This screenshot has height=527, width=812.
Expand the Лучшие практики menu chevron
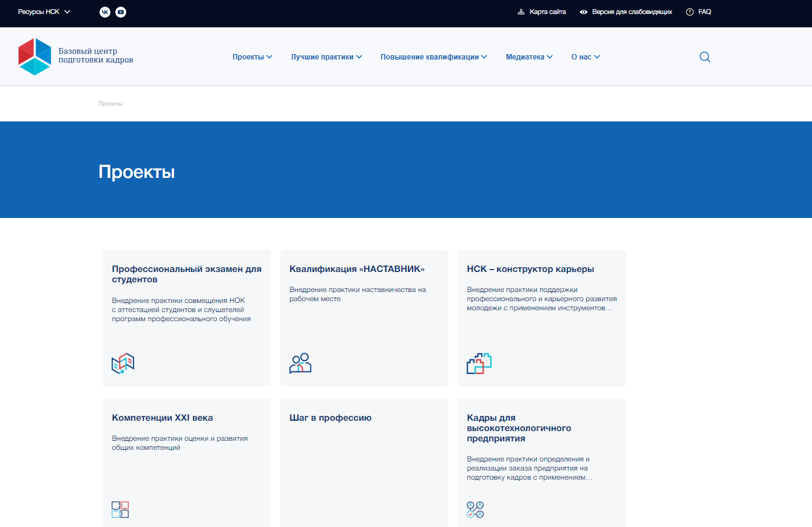359,57
